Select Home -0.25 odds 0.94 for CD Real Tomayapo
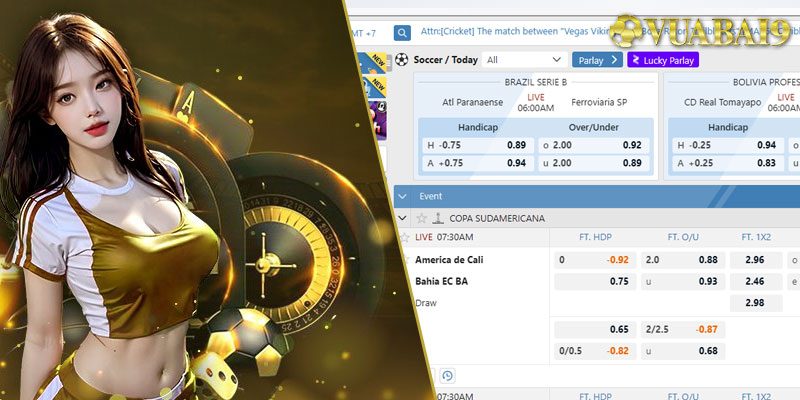This screenshot has width=800, height=400. click(727, 145)
